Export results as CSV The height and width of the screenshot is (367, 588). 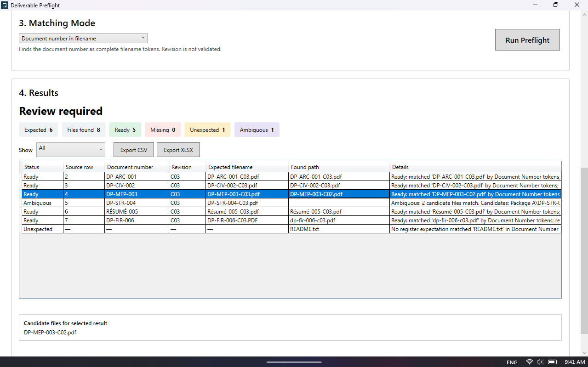134,150
